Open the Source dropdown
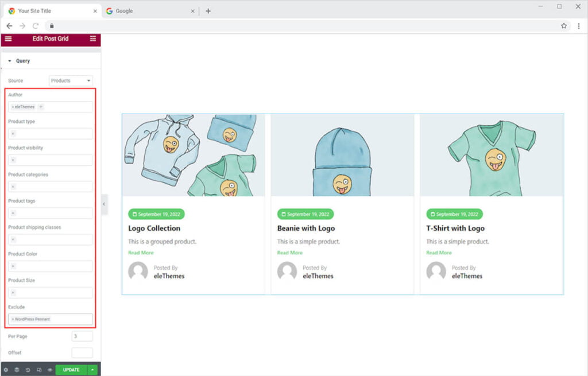588x376 pixels. coord(71,81)
